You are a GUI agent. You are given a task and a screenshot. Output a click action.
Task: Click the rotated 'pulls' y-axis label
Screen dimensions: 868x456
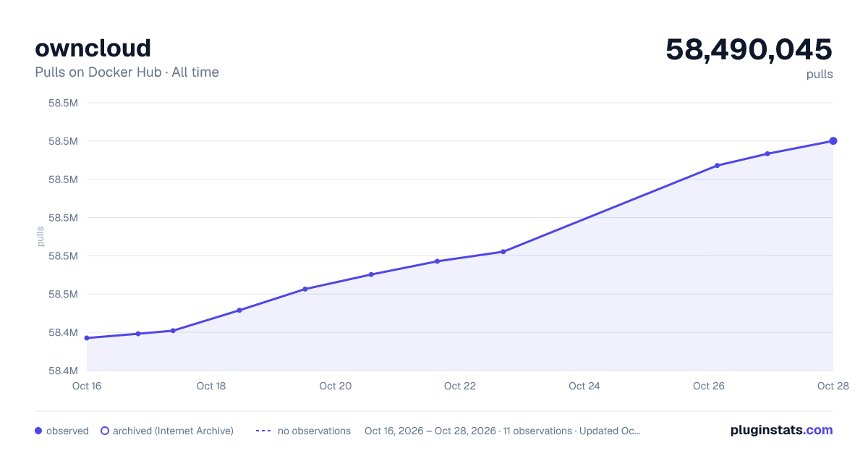point(41,236)
